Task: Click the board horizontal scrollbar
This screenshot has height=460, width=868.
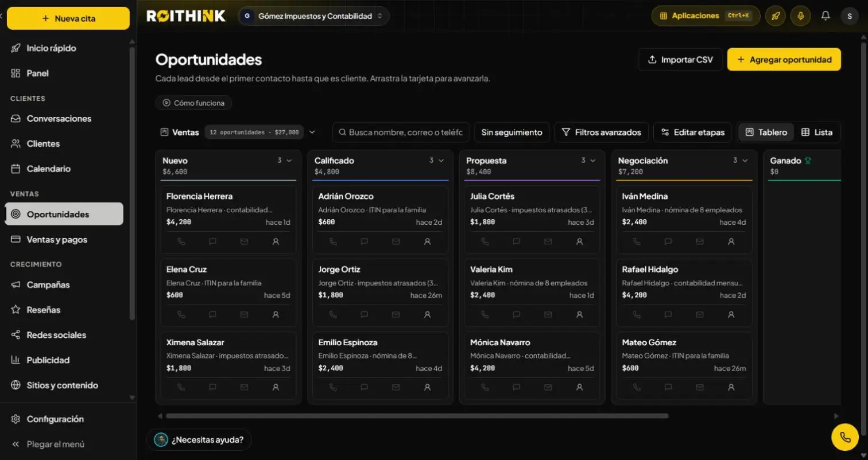Action: tap(417, 416)
